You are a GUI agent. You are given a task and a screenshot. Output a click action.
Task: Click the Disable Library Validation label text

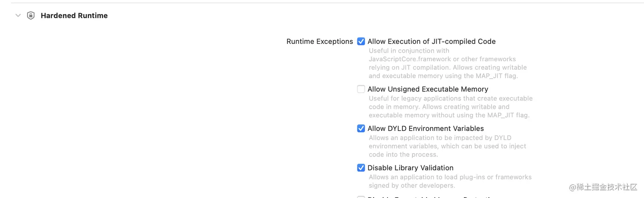click(410, 168)
